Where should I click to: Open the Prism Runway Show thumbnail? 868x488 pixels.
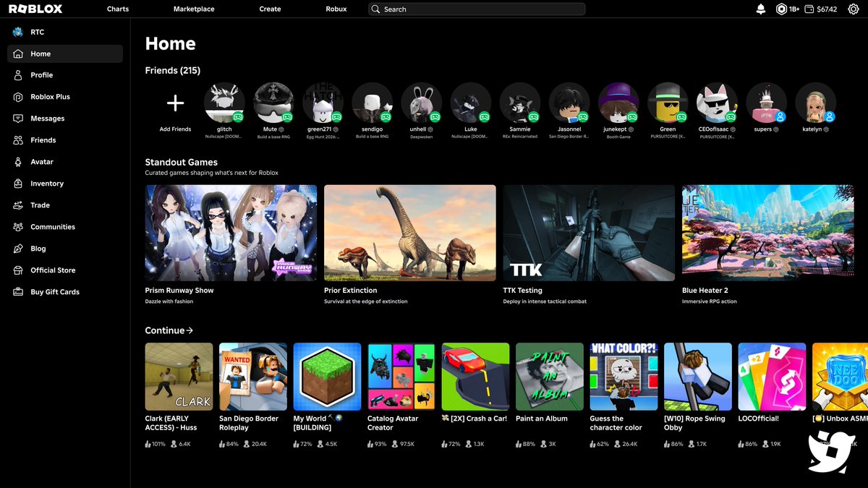click(x=231, y=233)
